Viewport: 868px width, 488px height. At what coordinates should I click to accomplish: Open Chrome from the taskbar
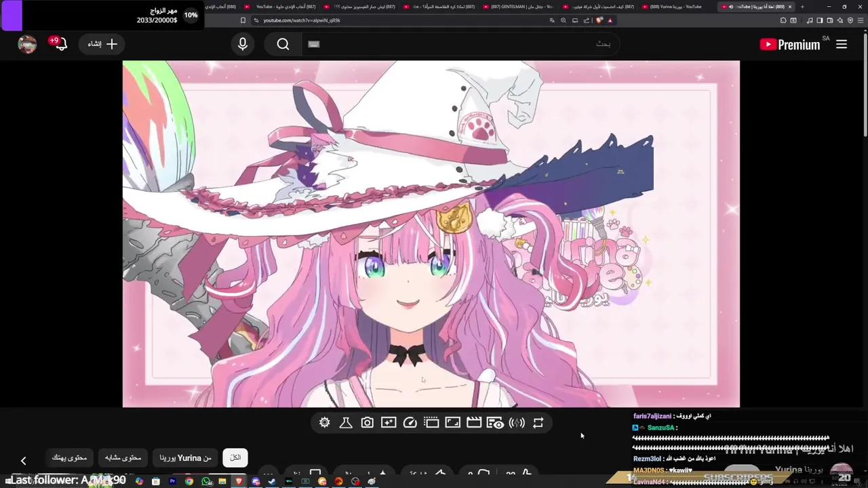coord(189,481)
